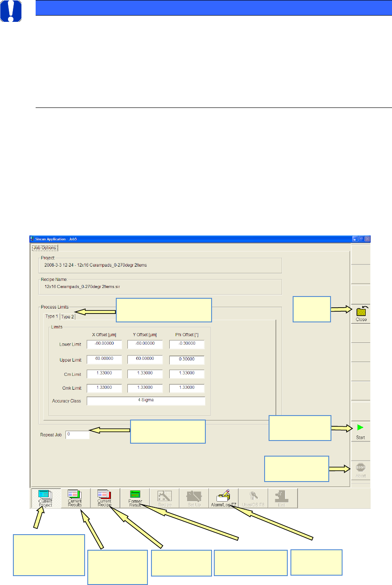The image size is (392, 585).
Task: Click the Phi Offset Lower Limit field
Action: tap(187, 344)
